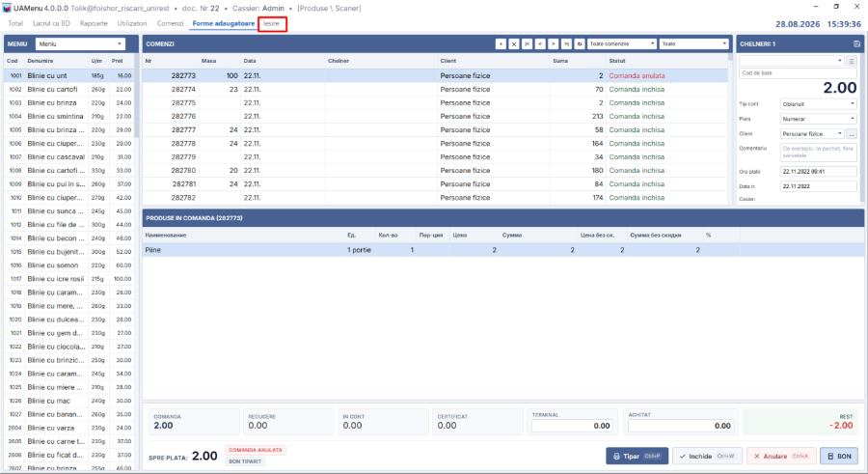
Task: Click the Achitat amount field
Action: coord(681,426)
